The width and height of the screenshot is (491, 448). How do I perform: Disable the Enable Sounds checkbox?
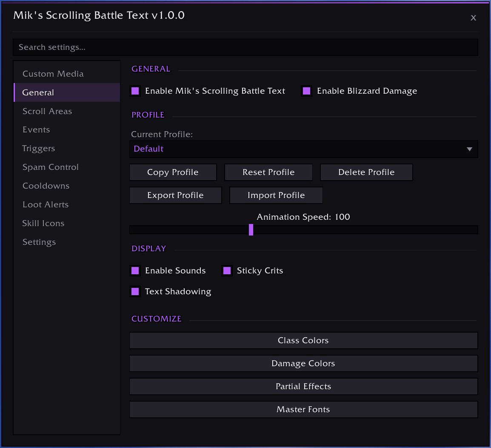coord(135,270)
